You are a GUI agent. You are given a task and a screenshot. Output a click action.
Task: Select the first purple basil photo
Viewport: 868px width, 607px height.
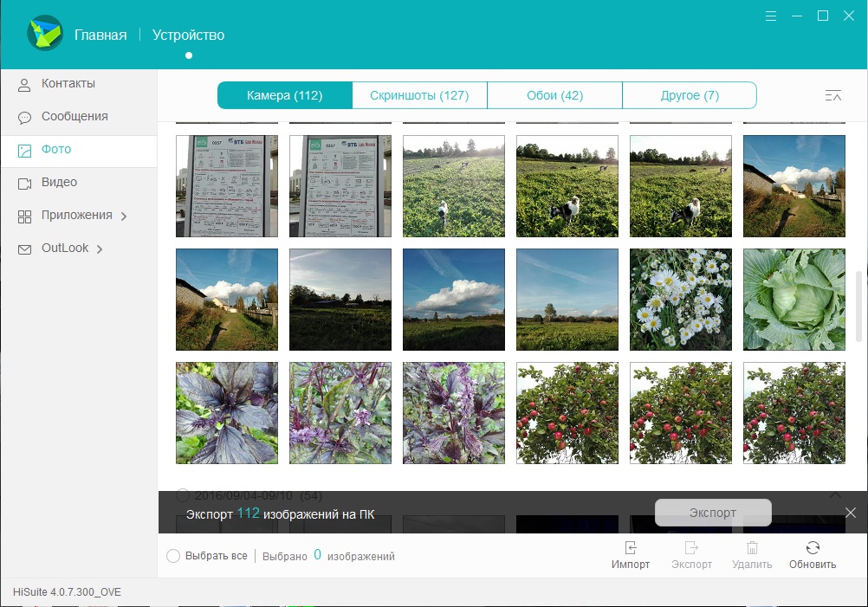click(227, 413)
